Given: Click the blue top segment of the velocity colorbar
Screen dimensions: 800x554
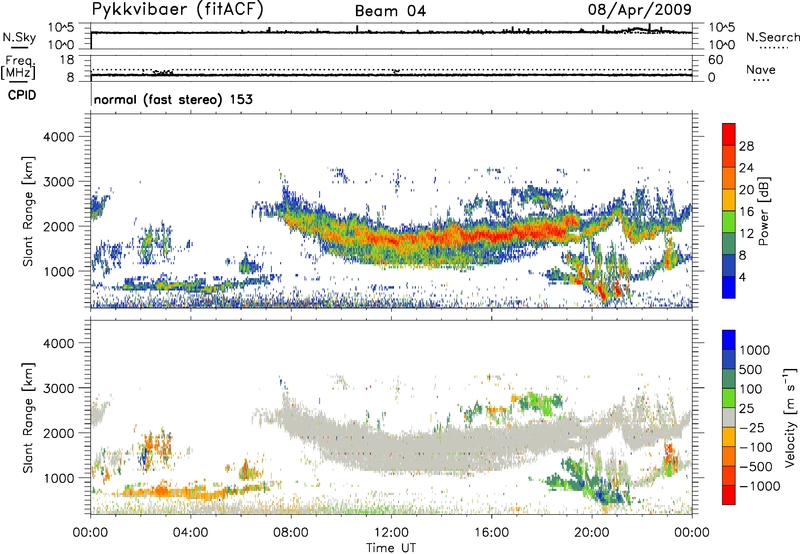Looking at the screenshot, I should pyautogui.click(x=729, y=340).
